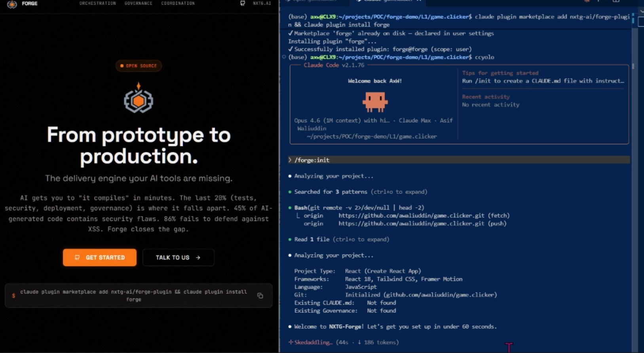Image resolution: width=644 pixels, height=353 pixels.
Task: Click the 'Existing CLAUDE.md: Not found' row
Action: pyautogui.click(x=345, y=303)
